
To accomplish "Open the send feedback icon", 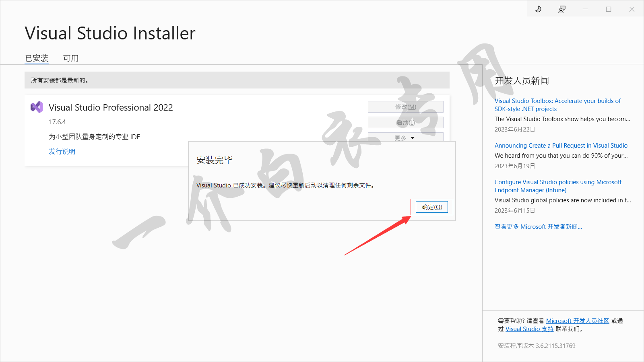I will coord(562,9).
